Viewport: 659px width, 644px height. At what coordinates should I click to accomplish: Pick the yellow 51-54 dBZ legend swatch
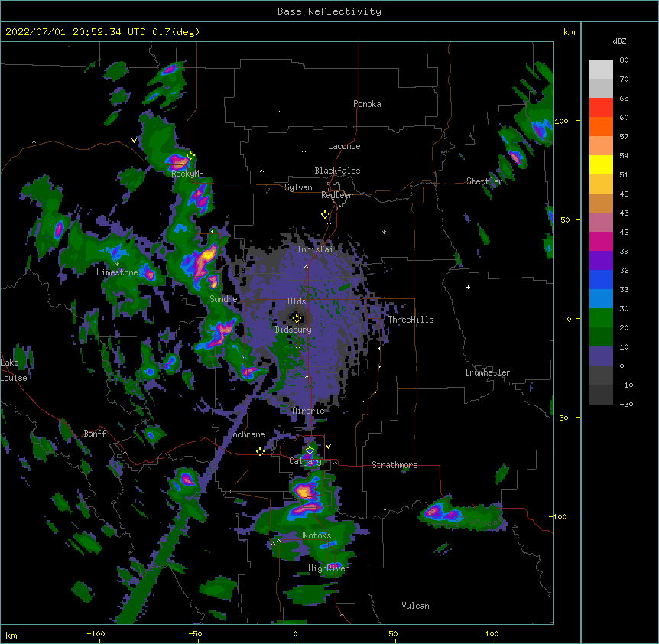pos(601,165)
